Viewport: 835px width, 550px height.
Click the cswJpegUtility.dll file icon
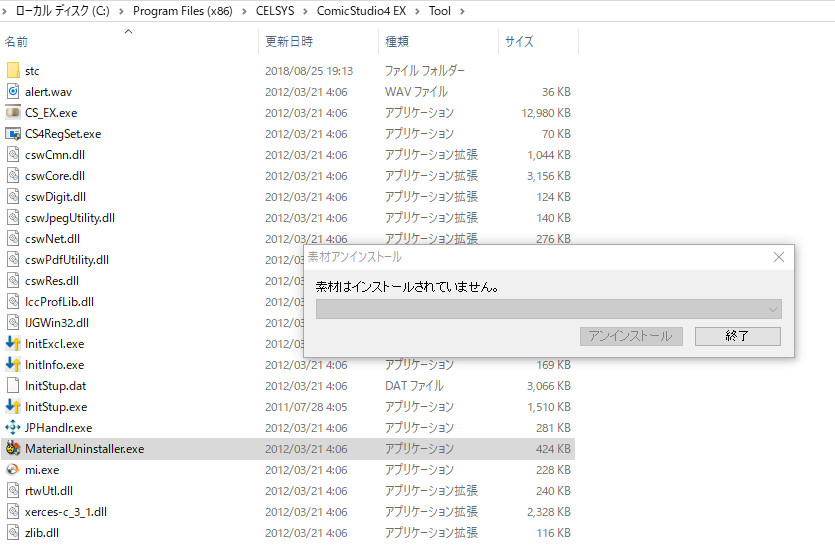13,217
